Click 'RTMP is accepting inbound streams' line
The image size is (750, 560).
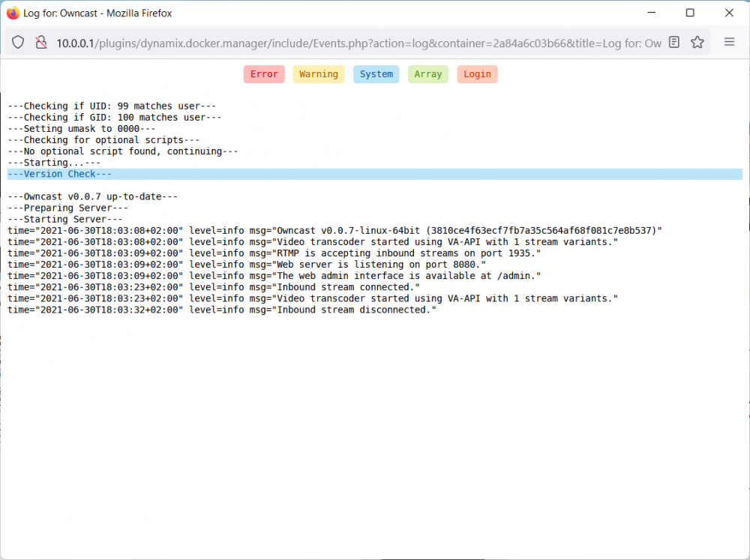click(274, 253)
